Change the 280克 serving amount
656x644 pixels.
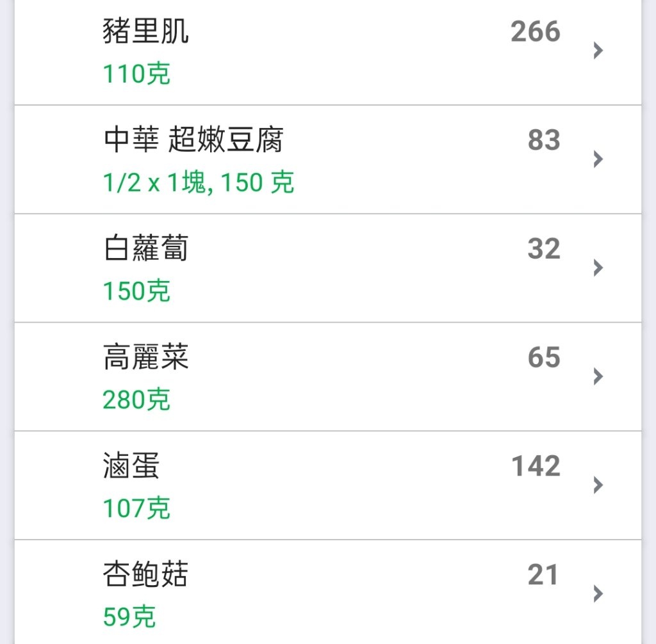click(x=136, y=400)
